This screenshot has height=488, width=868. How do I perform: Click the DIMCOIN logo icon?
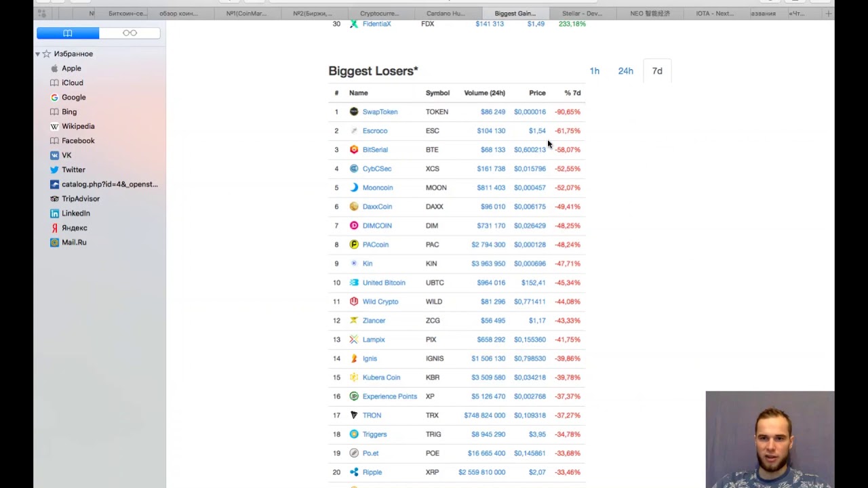point(354,226)
